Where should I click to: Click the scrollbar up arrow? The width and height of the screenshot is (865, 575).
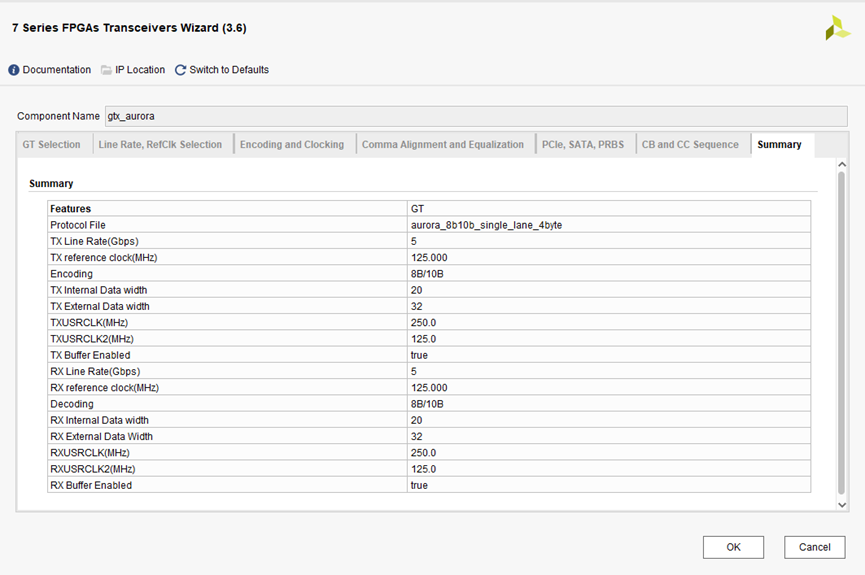[x=841, y=164]
